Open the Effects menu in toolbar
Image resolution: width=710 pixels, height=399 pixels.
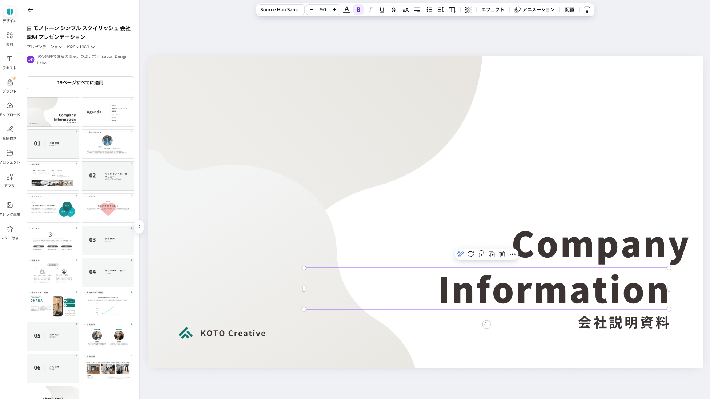tap(493, 10)
